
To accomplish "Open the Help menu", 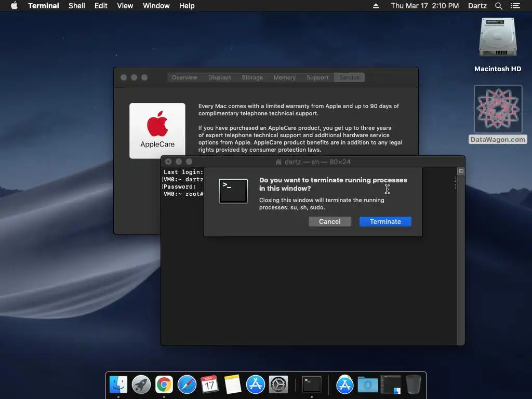I will pyautogui.click(x=187, y=6).
